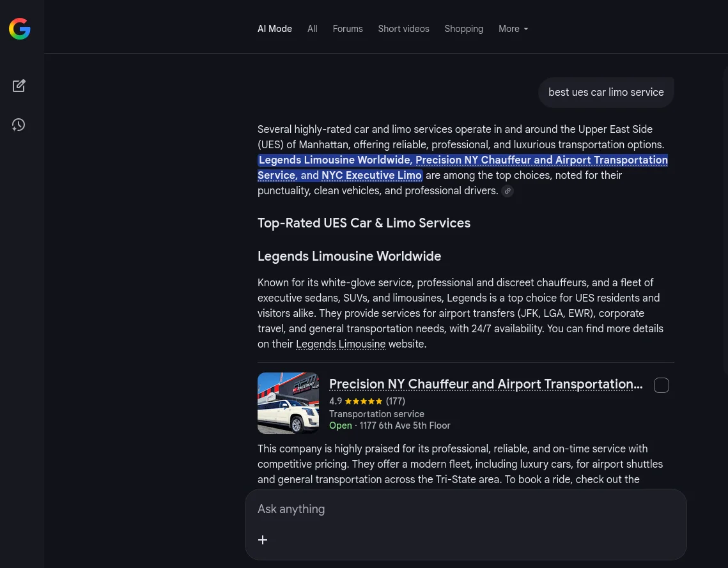
Task: Open search history via the clock icon
Action: pyautogui.click(x=19, y=125)
